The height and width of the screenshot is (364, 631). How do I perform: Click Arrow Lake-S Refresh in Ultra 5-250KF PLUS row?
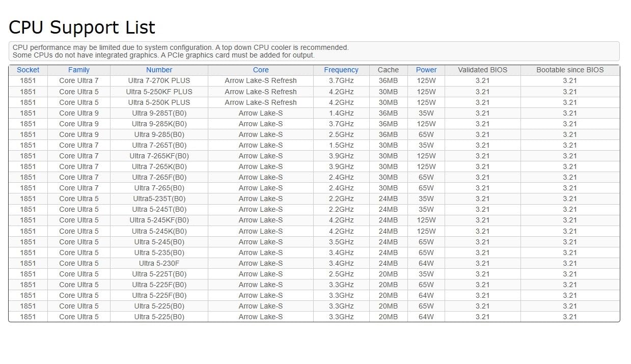tap(261, 92)
